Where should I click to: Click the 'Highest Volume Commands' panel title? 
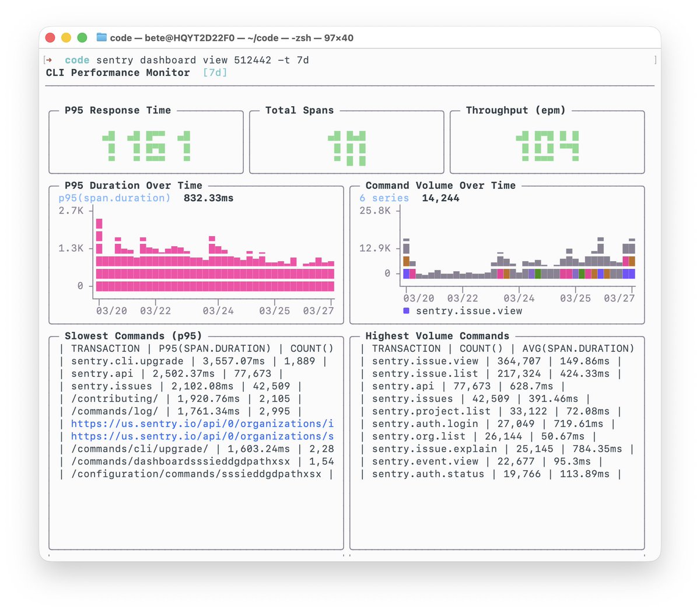437,336
